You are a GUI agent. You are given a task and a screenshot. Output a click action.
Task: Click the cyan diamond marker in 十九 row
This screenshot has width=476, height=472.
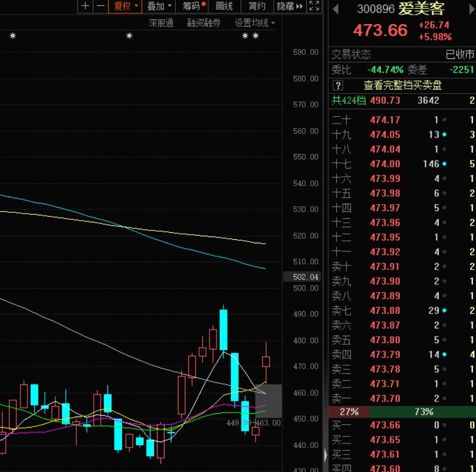coord(444,134)
